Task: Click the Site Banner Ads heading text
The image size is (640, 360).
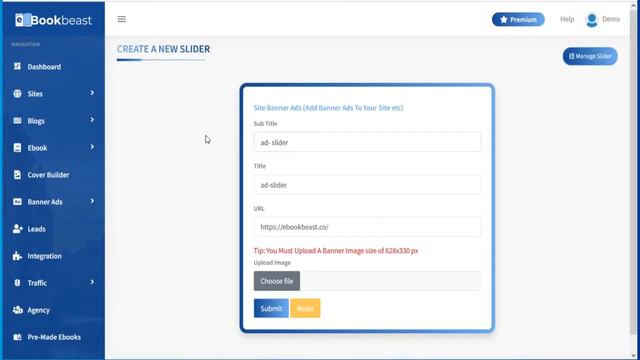Action: [x=329, y=108]
